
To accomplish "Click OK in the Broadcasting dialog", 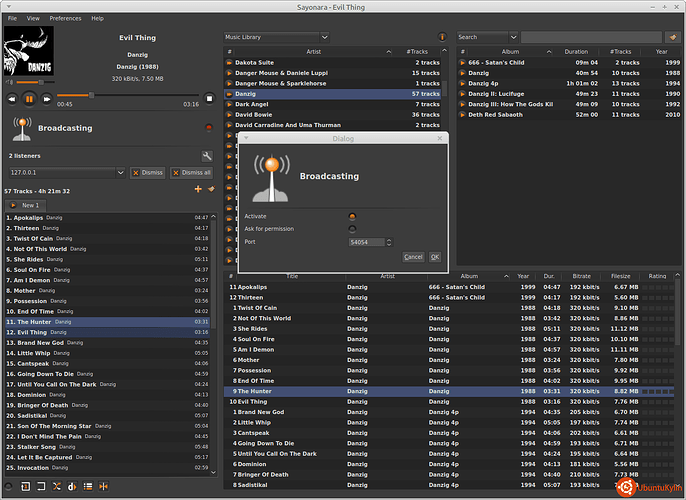I will [434, 257].
